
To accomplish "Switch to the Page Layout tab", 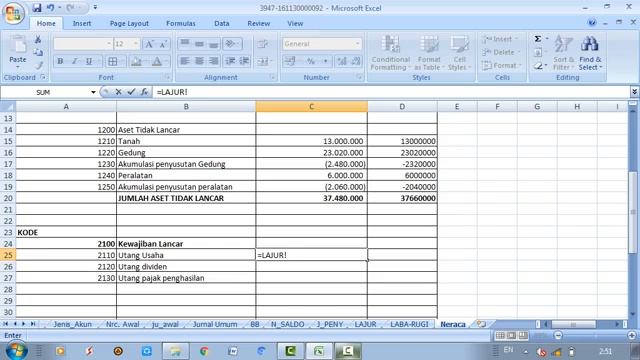I will 129,24.
